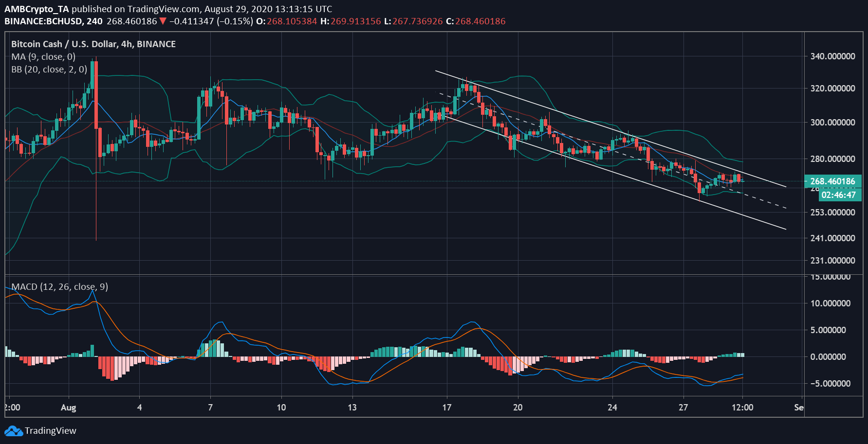Click the MACD 10.000000 axis label
The width and height of the screenshot is (868, 444).
pos(831,303)
